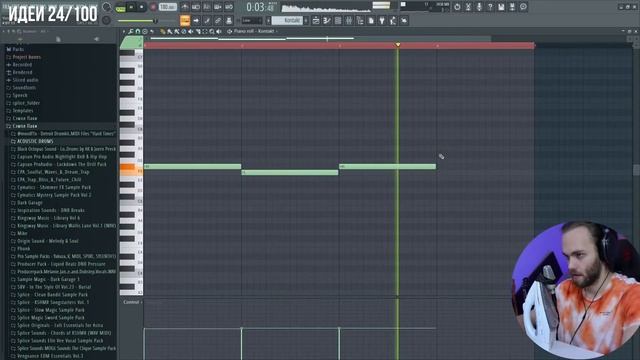
Task: Open the channel rack view
Action: 338,20
